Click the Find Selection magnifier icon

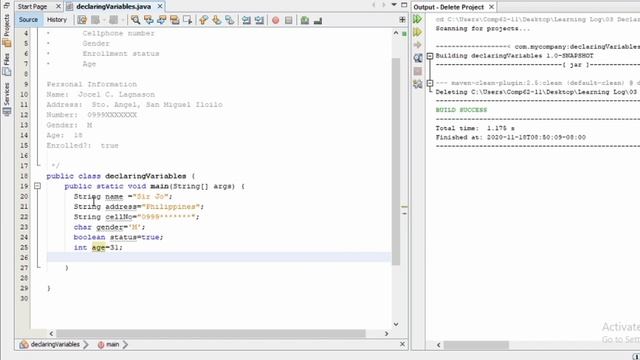[x=136, y=20]
